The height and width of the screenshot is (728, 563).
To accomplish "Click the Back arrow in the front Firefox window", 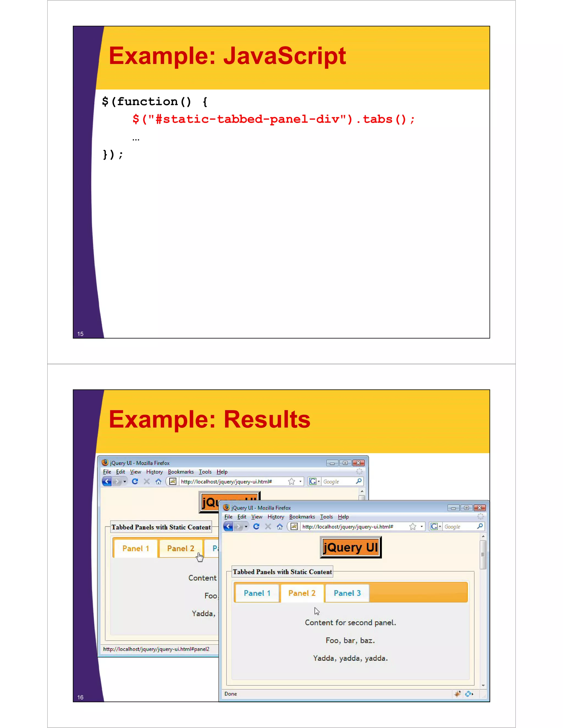I will coord(228,526).
